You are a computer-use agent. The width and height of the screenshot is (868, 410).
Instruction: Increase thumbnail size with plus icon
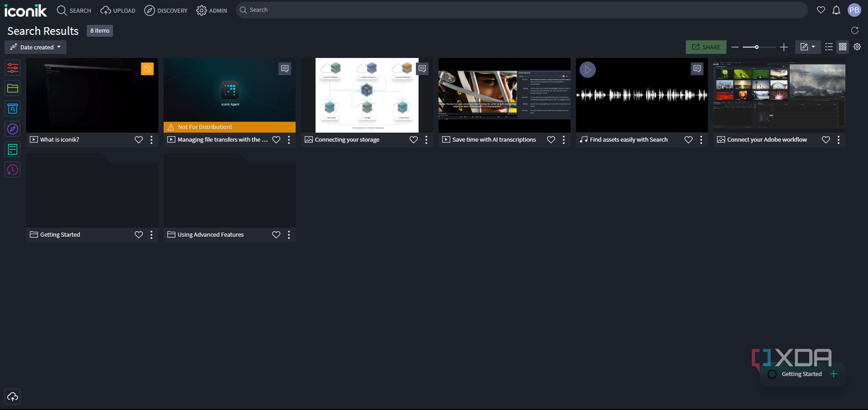784,47
